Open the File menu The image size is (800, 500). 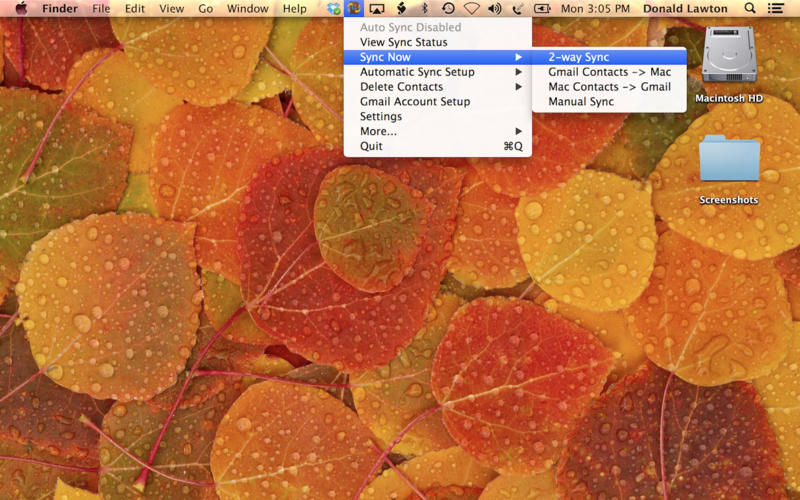tap(101, 9)
